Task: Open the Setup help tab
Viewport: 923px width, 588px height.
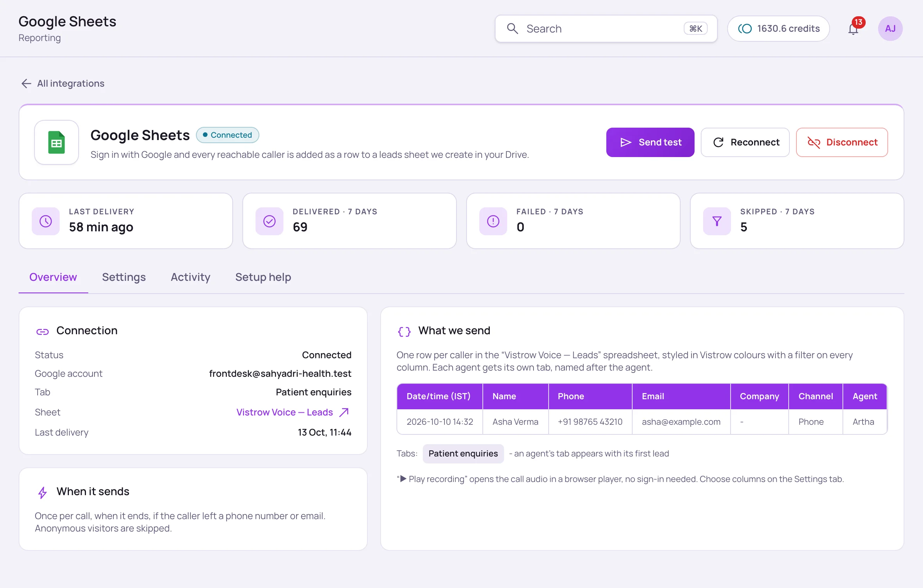Action: (263, 277)
